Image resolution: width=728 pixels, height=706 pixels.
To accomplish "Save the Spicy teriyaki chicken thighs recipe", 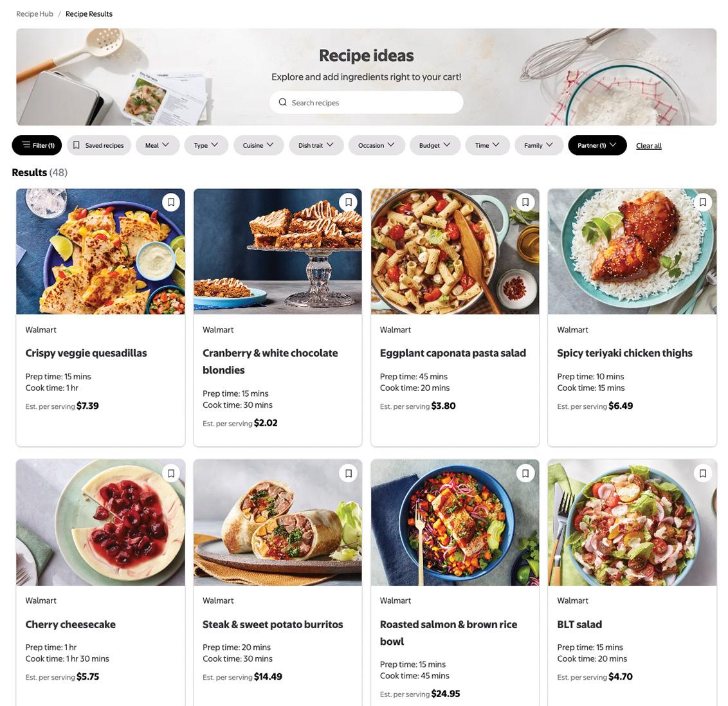I will click(703, 203).
